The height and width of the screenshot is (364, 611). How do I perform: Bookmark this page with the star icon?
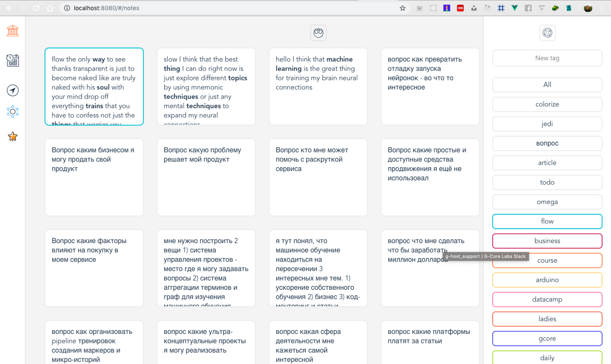pyautogui.click(x=402, y=8)
